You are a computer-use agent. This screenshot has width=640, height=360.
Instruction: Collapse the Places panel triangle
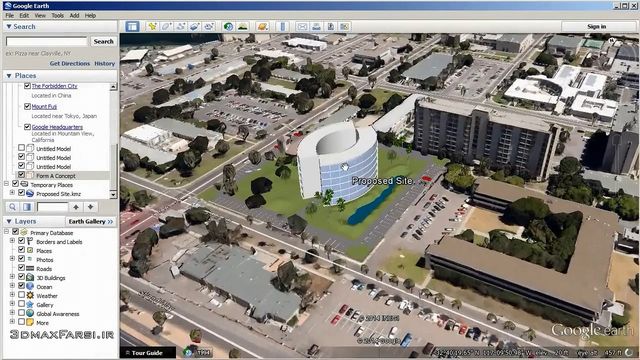point(9,76)
